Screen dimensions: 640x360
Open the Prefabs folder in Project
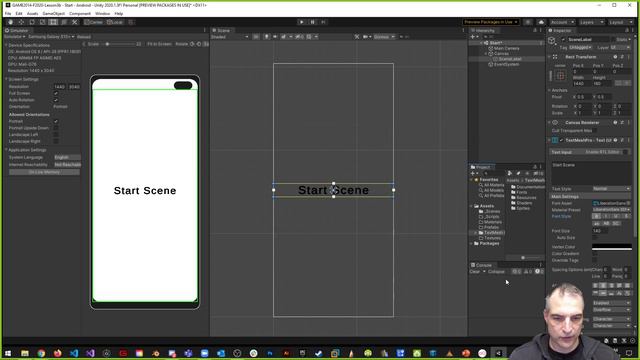pyautogui.click(x=491, y=227)
